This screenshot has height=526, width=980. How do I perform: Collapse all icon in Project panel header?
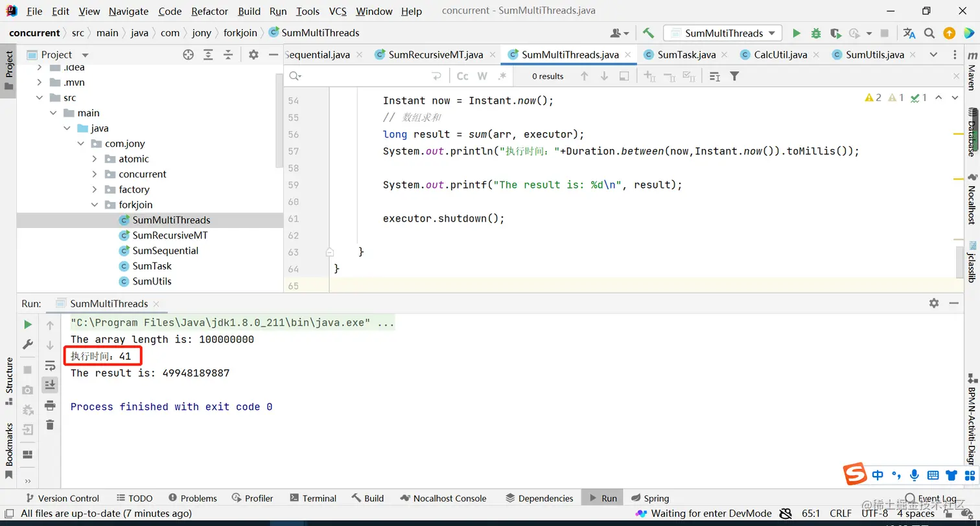(x=228, y=55)
